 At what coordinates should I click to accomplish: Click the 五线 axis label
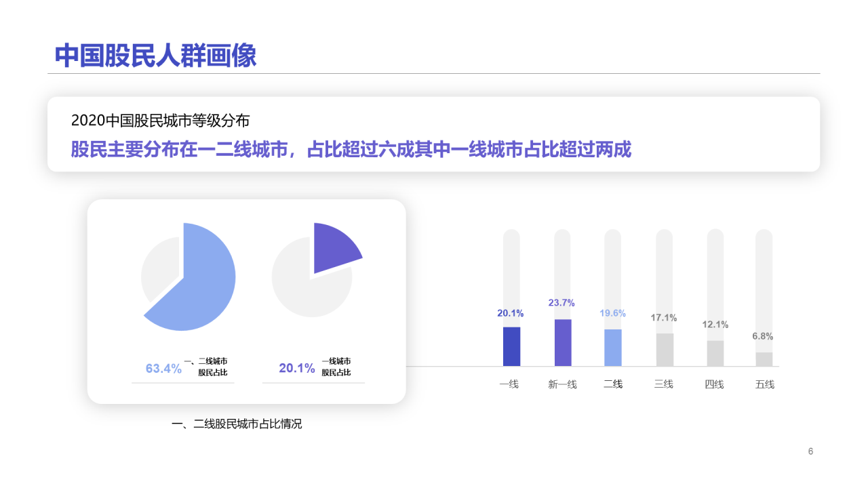764,384
